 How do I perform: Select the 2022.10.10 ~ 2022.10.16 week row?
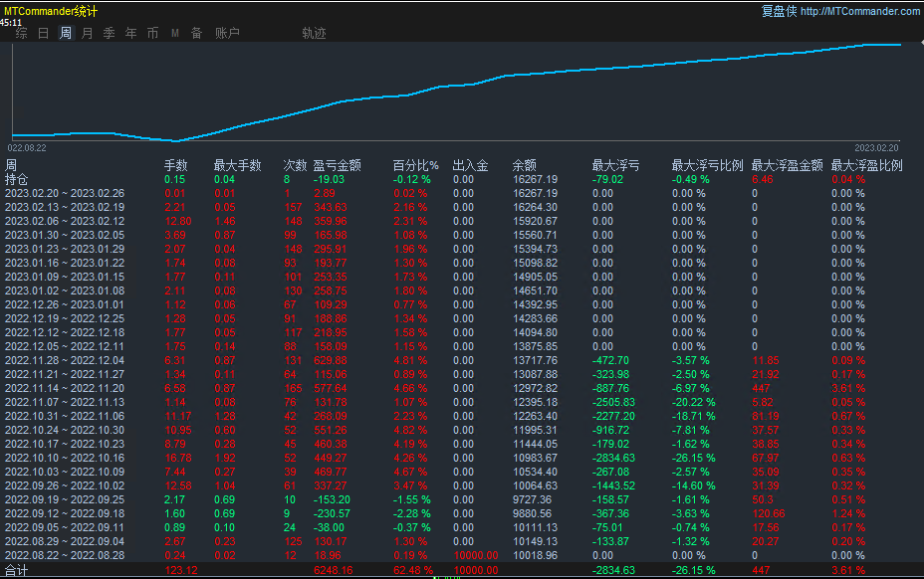click(x=65, y=458)
